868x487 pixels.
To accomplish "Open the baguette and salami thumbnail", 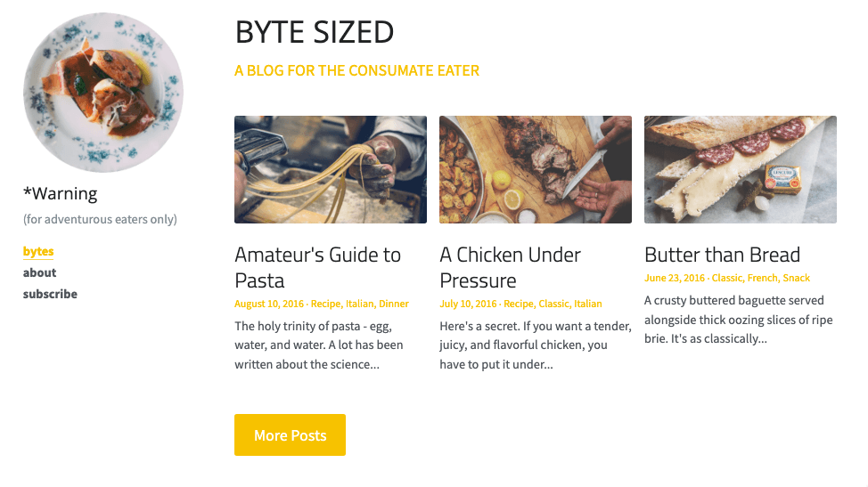I will pyautogui.click(x=740, y=169).
